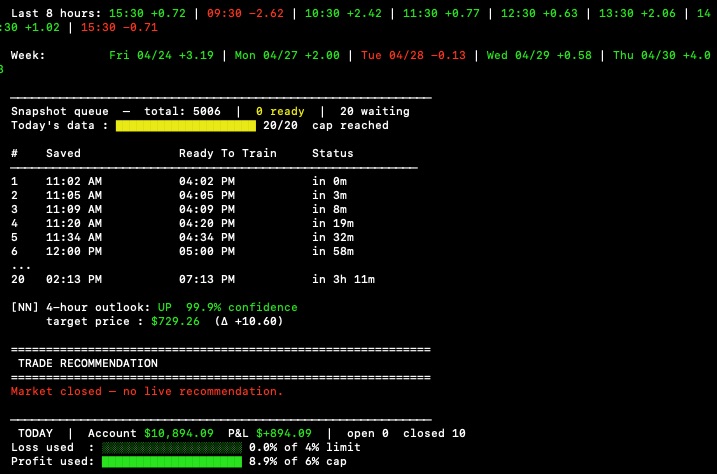Click the Saved column header

pos(63,154)
